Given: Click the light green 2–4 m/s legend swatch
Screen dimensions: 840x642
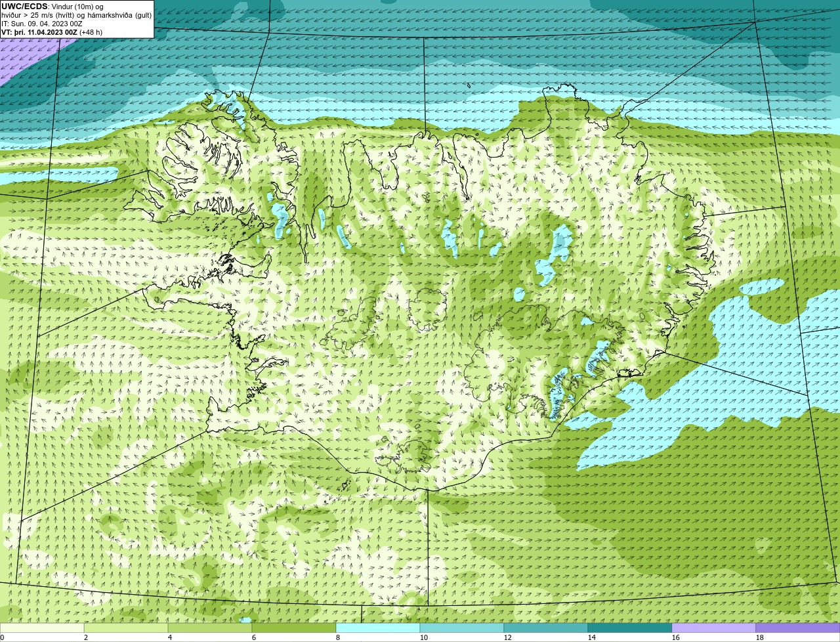Looking at the screenshot, I should pyautogui.click(x=126, y=628).
